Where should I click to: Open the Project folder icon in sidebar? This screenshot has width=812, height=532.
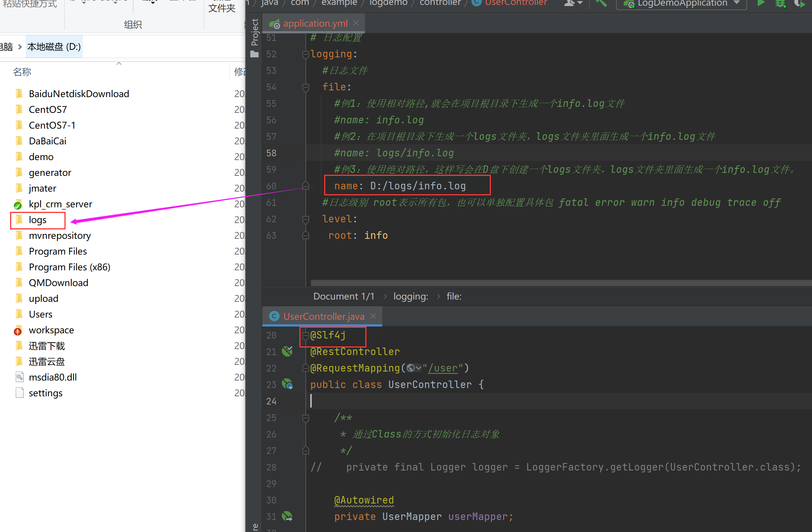tap(254, 54)
